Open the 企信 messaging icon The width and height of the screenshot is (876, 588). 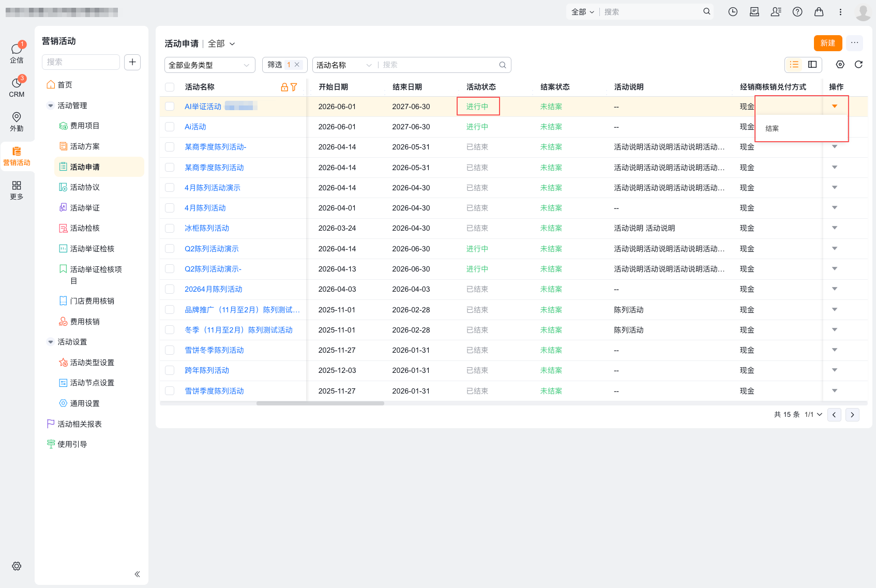tap(17, 53)
